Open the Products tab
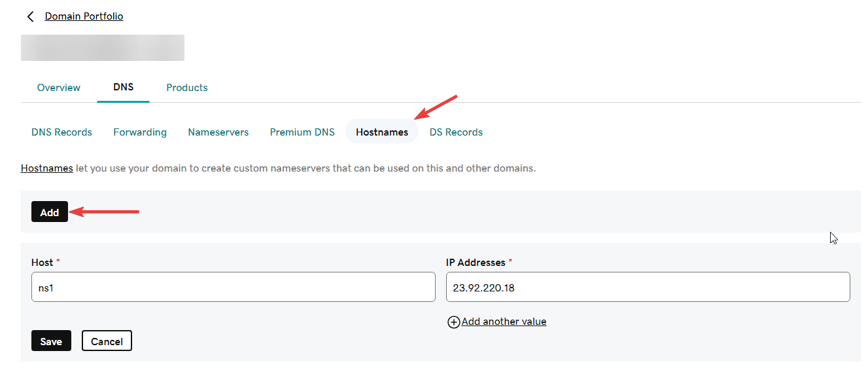 click(187, 88)
